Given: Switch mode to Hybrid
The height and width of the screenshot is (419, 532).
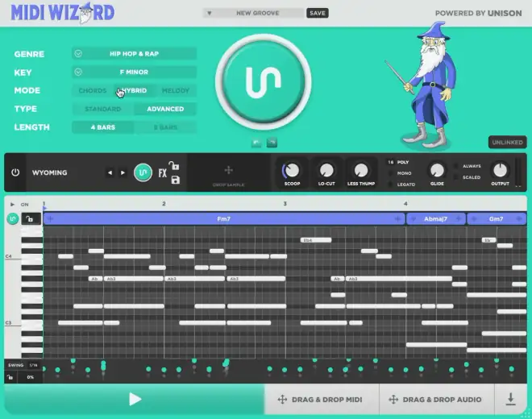Looking at the screenshot, I should (135, 90).
